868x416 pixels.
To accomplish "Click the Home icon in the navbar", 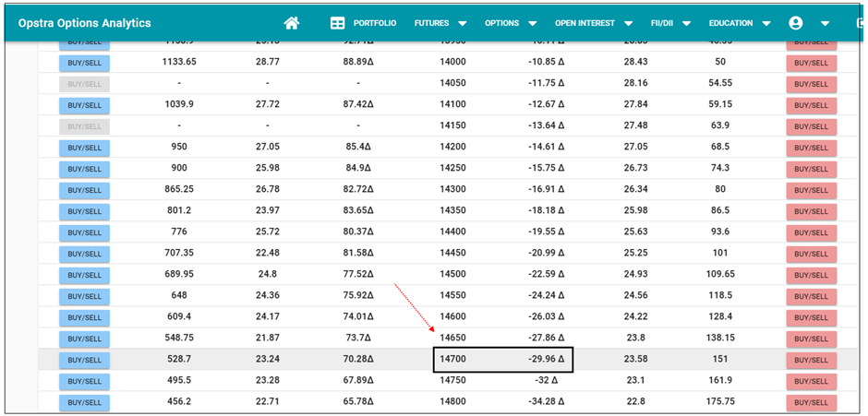I will tap(292, 23).
